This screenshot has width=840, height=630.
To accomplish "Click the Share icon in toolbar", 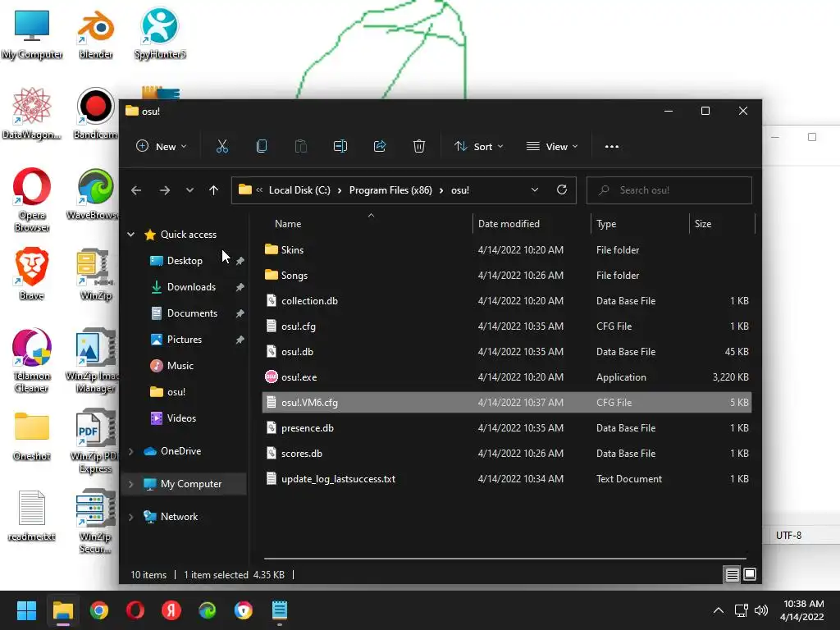I will tap(380, 146).
